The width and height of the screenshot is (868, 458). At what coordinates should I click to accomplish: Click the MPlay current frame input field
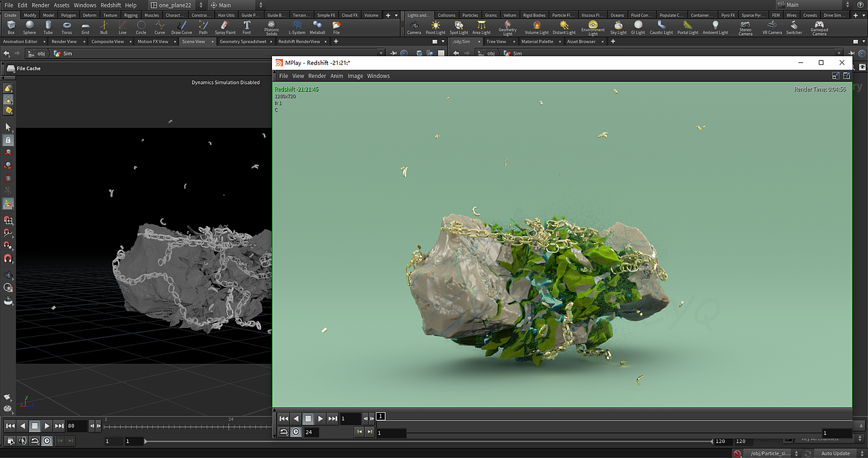pos(350,419)
